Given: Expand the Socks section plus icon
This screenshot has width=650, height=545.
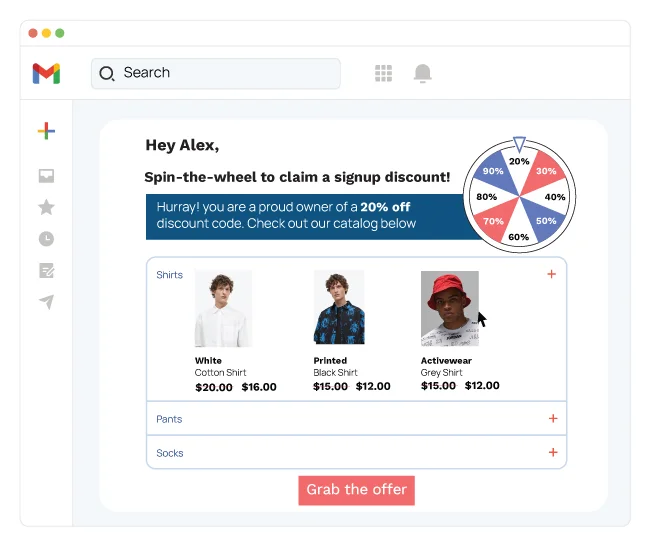Looking at the screenshot, I should pos(553,453).
